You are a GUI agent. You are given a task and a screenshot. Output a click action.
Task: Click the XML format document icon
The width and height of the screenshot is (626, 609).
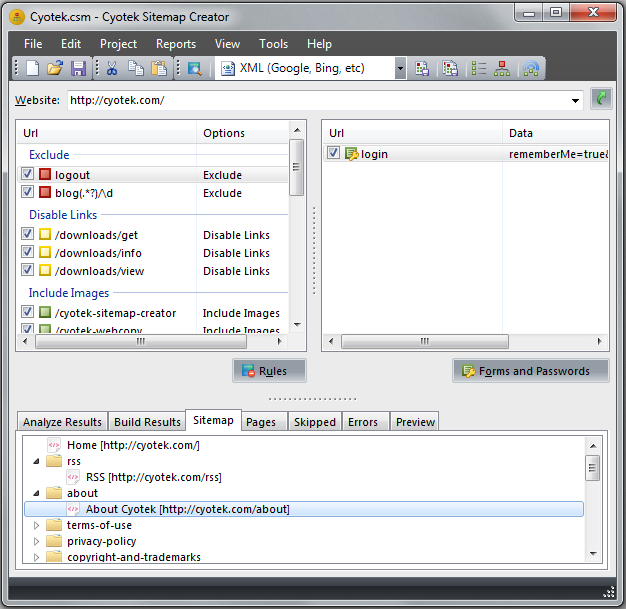(228, 68)
